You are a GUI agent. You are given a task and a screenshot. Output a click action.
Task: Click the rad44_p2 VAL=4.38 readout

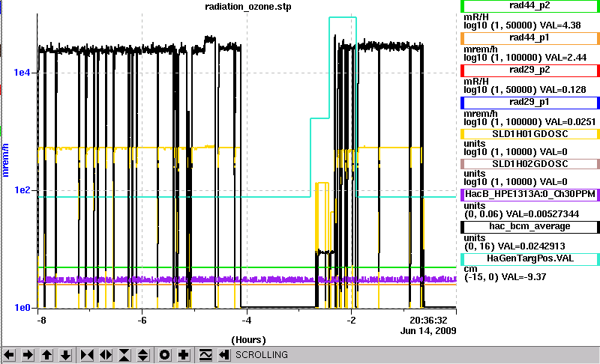pyautogui.click(x=560, y=25)
